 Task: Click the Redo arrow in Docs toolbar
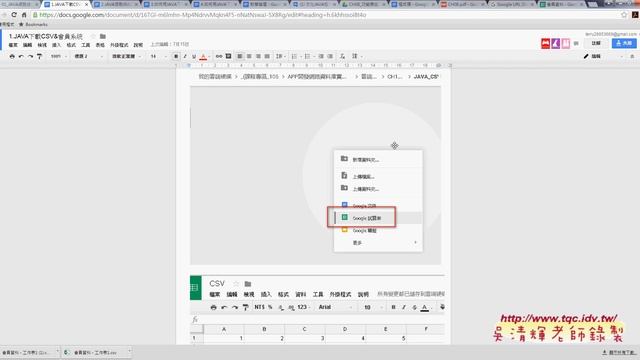pos(30,56)
